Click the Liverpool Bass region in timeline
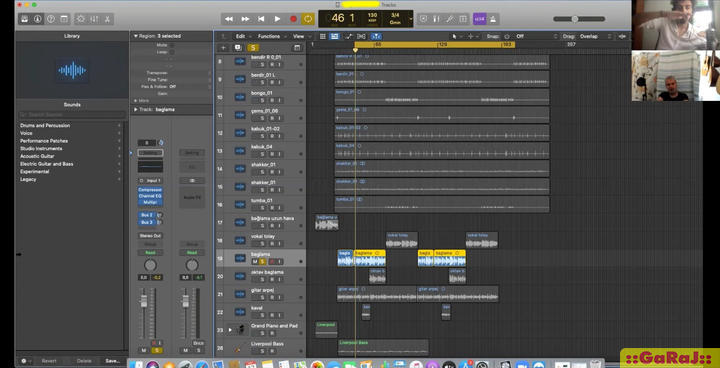Image resolution: width=720 pixels, height=368 pixels. pyautogui.click(x=383, y=347)
